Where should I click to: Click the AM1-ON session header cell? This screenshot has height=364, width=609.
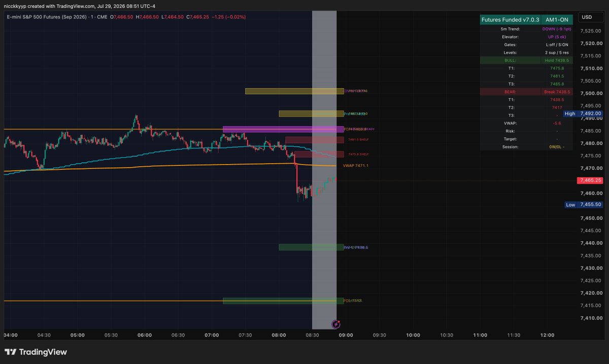557,20
